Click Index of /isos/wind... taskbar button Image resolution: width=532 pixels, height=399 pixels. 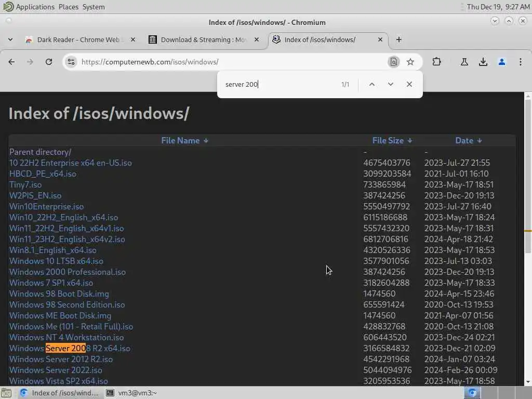tap(59, 393)
